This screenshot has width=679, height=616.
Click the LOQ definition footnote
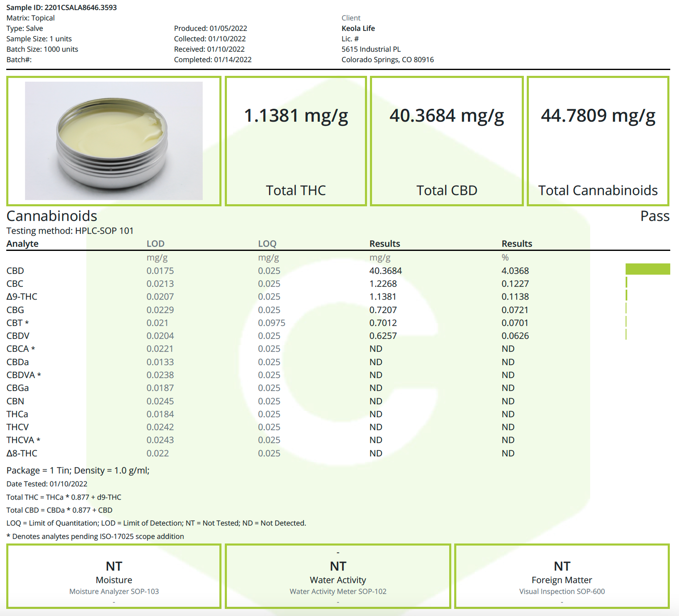point(156,523)
